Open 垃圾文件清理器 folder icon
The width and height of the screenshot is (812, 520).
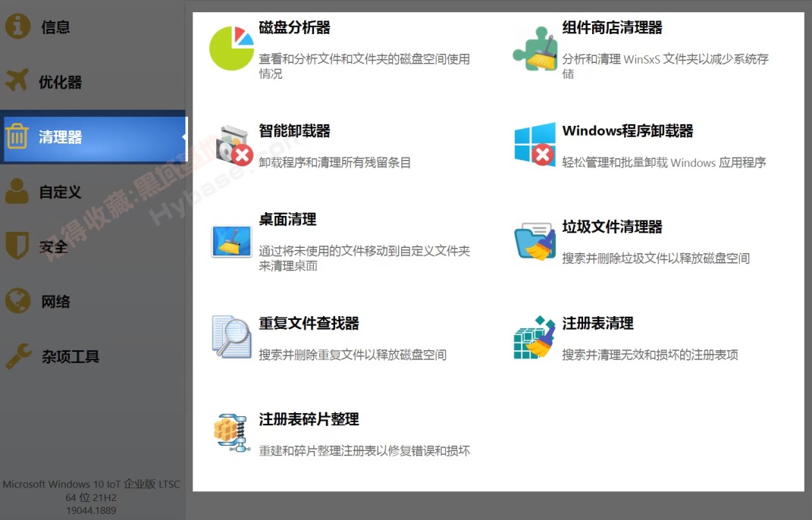[535, 241]
